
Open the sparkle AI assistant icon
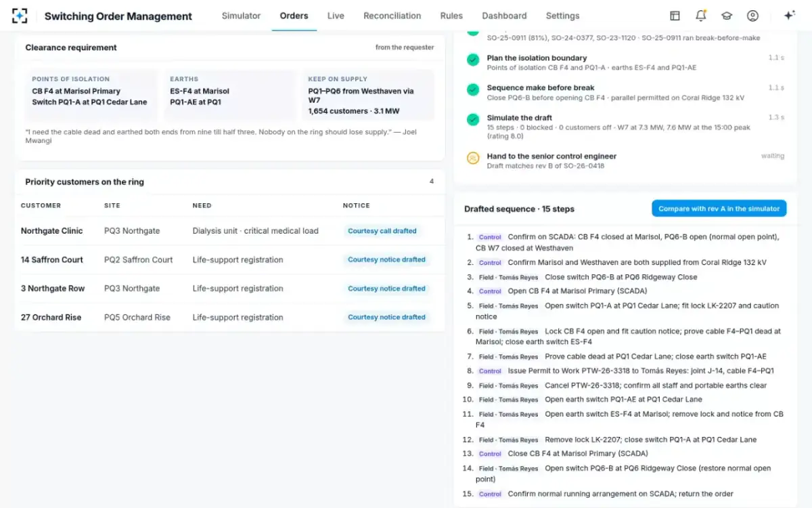coord(789,16)
